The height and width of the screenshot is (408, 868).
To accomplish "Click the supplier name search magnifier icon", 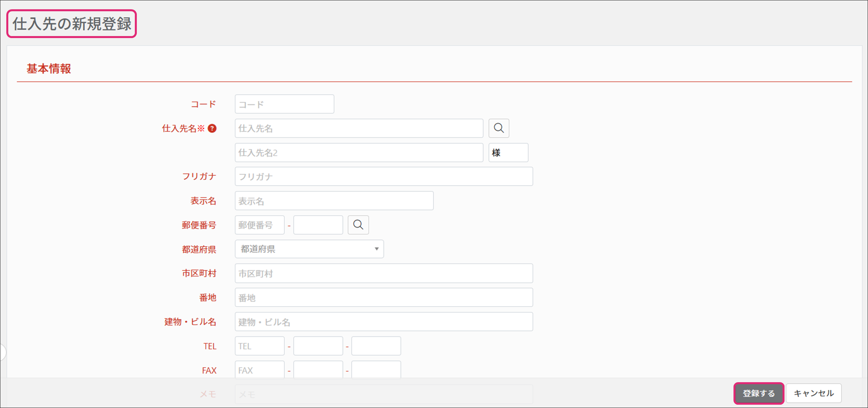I will 499,128.
